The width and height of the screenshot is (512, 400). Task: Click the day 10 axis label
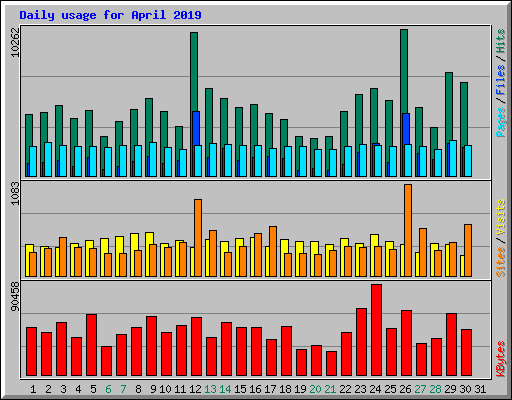[x=165, y=389]
